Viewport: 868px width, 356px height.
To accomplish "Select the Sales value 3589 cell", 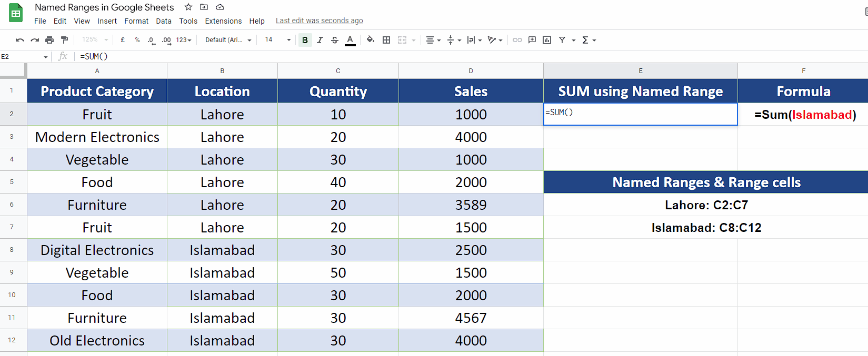I will point(471,205).
